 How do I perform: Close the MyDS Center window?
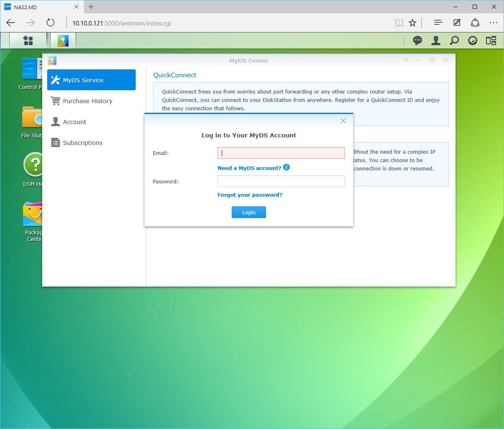click(446, 61)
